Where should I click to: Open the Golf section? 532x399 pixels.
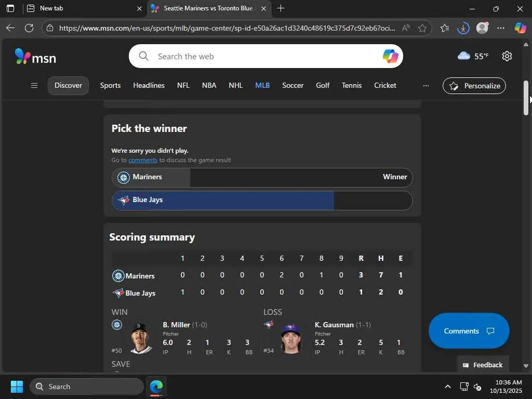(x=323, y=86)
